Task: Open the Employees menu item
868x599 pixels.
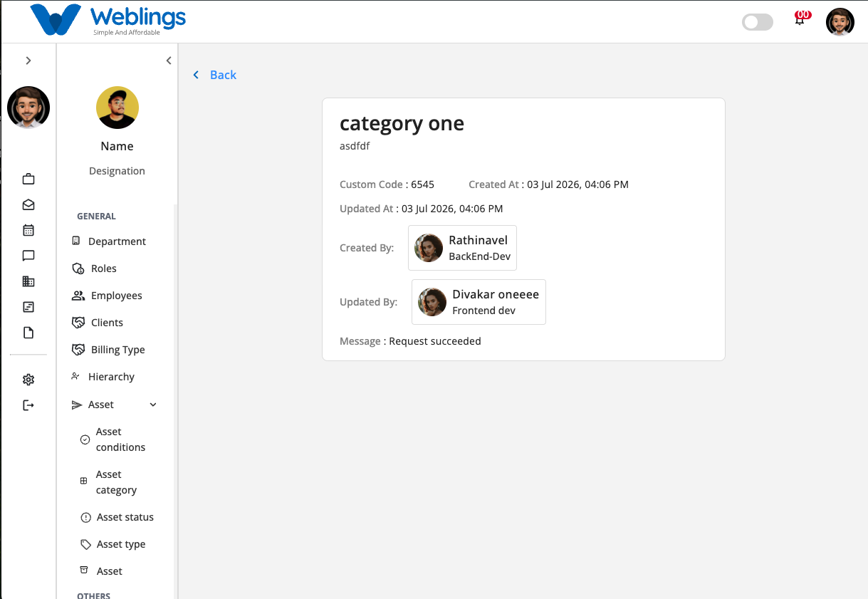Action: [117, 296]
